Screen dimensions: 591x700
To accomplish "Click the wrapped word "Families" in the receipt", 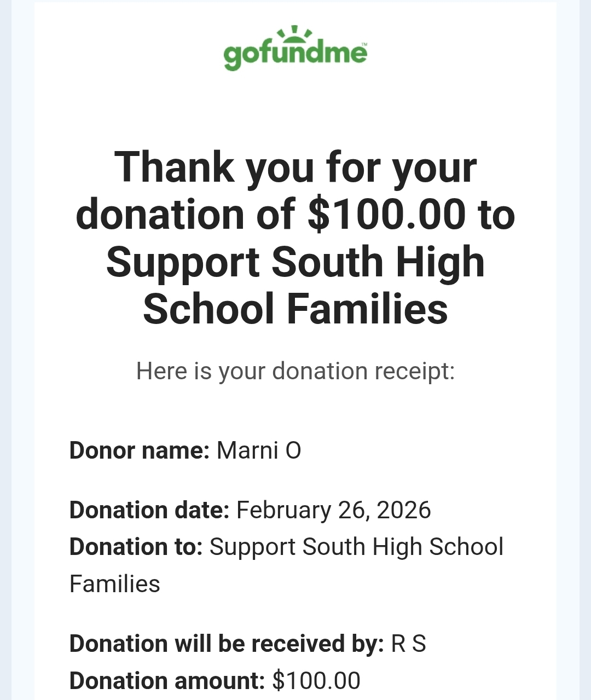I will tap(115, 584).
